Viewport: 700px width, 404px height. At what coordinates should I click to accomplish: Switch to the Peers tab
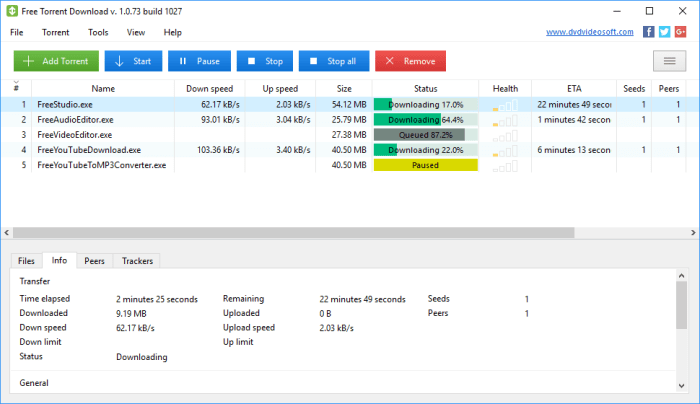click(x=94, y=261)
